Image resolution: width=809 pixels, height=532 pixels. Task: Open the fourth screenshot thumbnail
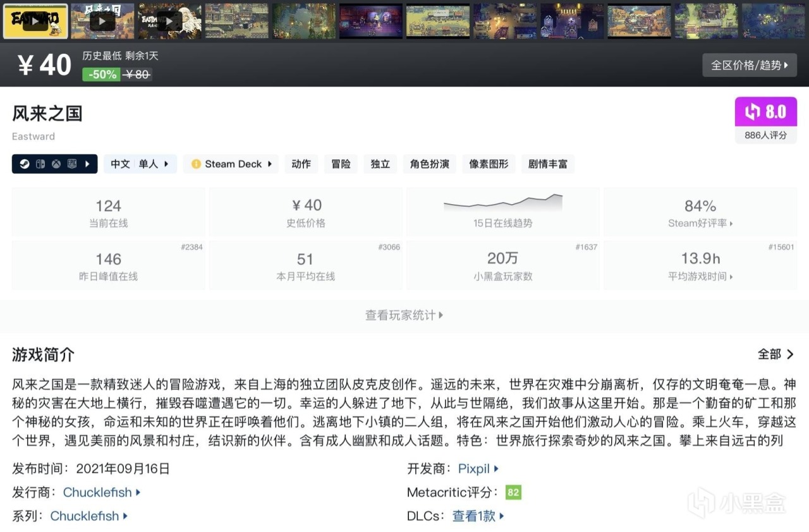pyautogui.click(x=236, y=21)
